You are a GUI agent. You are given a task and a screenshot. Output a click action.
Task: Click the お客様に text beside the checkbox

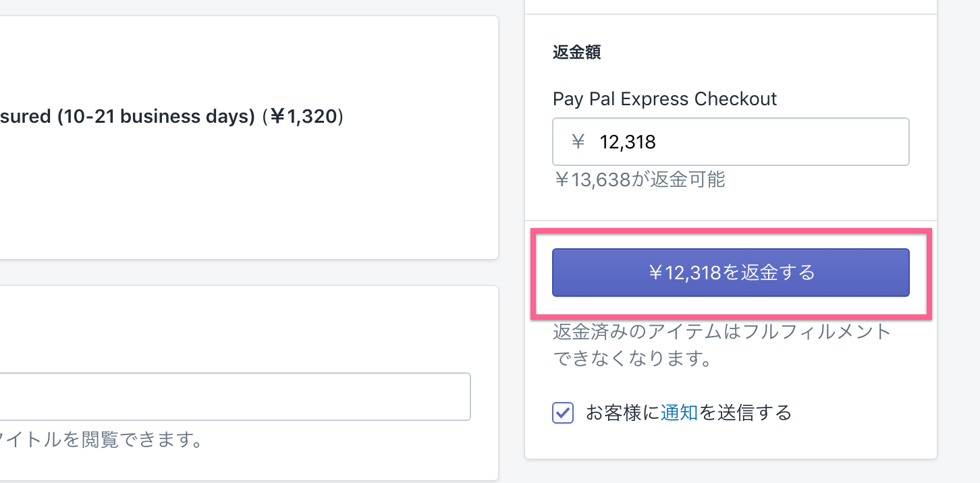pyautogui.click(x=622, y=412)
